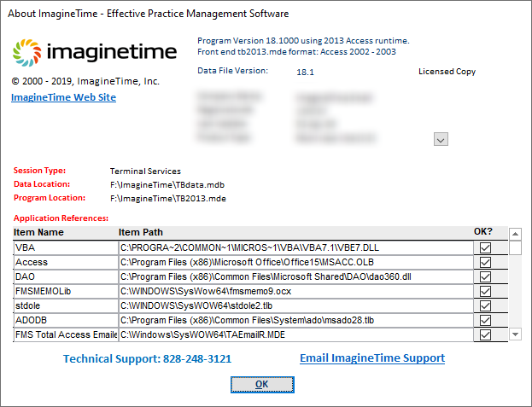Click the fmsmemo9.ocx item path field

(x=296, y=292)
